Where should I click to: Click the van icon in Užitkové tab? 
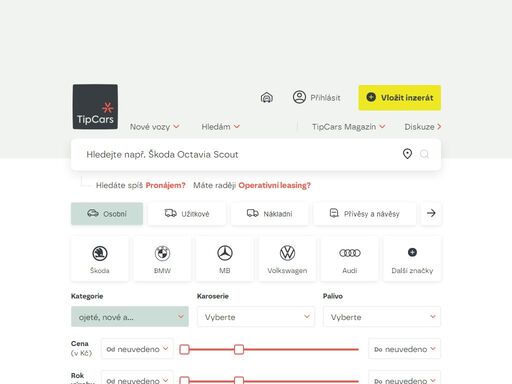click(x=171, y=213)
